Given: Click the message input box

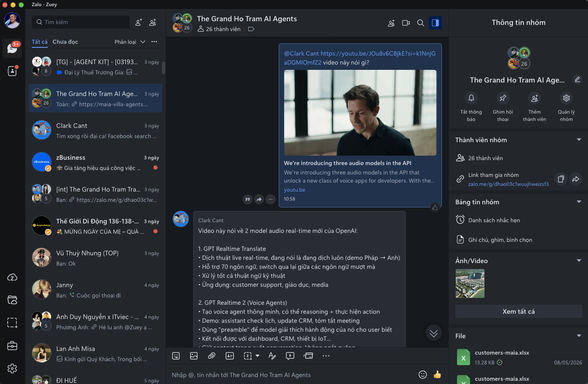Looking at the screenshot, I should (292, 375).
